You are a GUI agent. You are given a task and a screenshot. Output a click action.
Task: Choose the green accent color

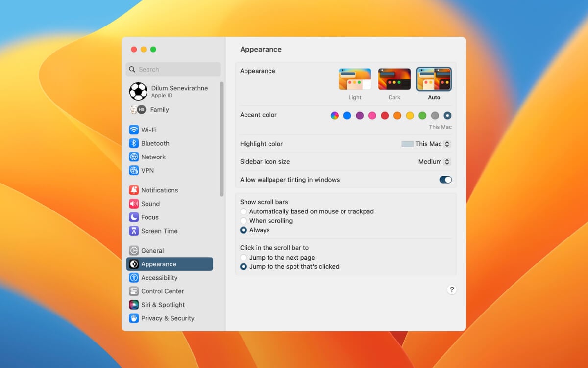pos(422,116)
